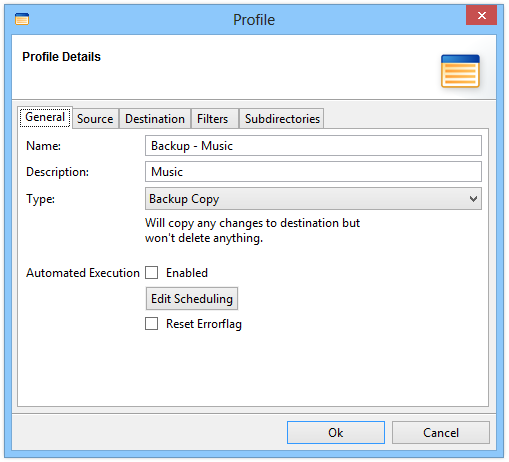Click the Edit Scheduling button

tap(192, 299)
